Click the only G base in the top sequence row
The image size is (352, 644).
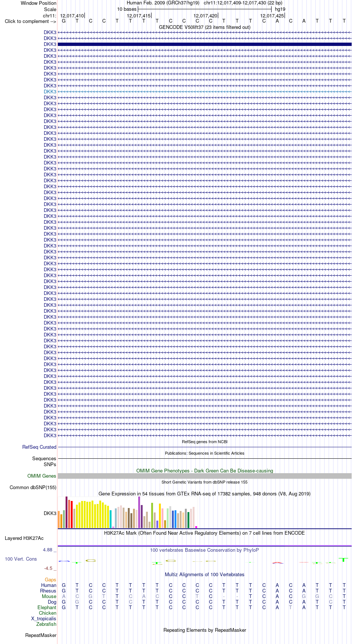tap(64, 21)
